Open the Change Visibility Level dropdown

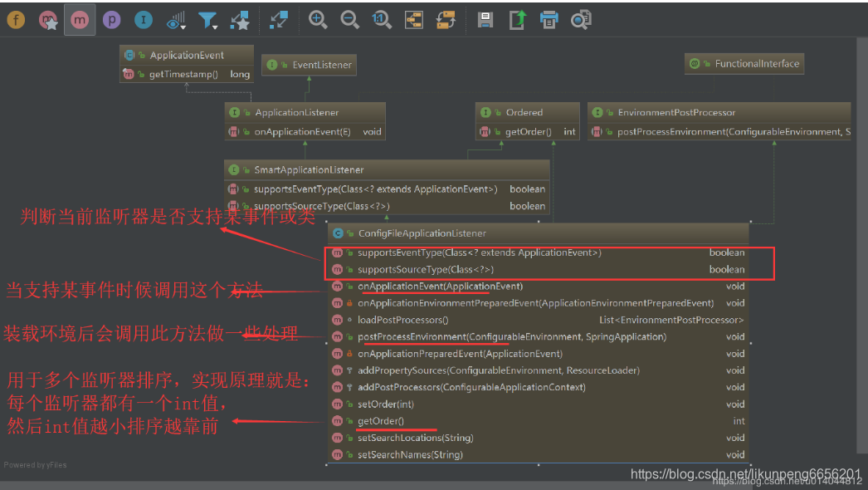click(176, 21)
